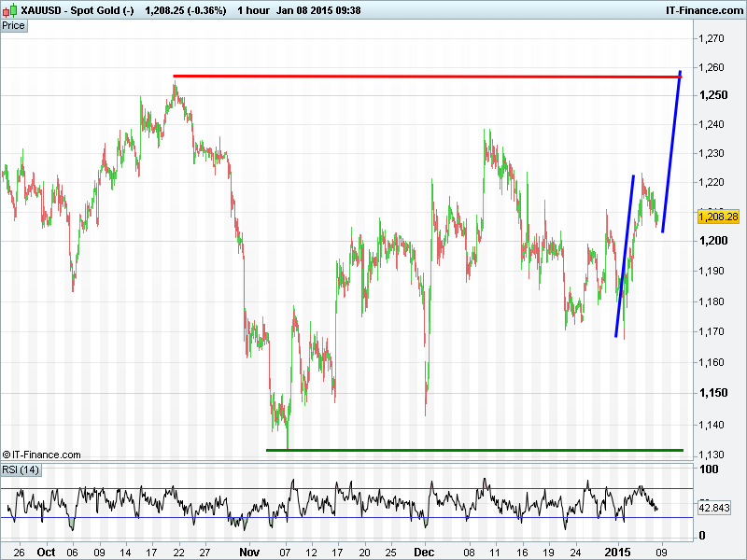Screen dimensions: 747x560
Task: Click the Nov label on time axis
Action: pos(247,552)
